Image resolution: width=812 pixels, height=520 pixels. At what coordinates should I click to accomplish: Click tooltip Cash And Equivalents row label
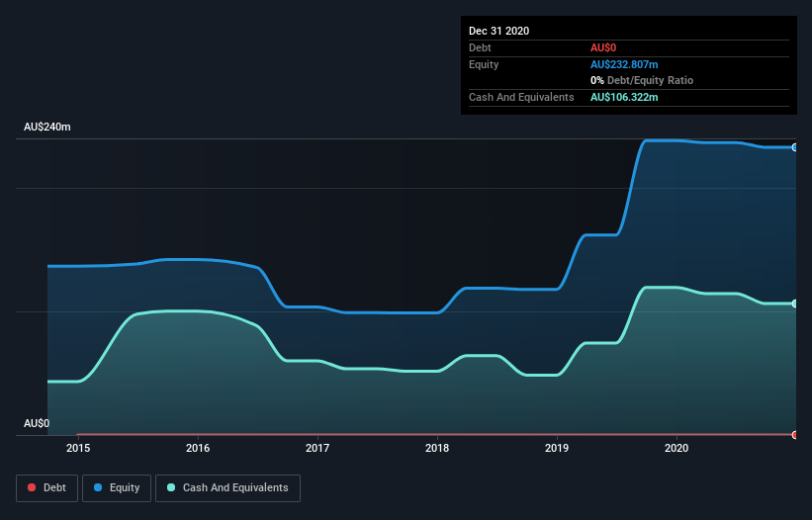click(521, 97)
